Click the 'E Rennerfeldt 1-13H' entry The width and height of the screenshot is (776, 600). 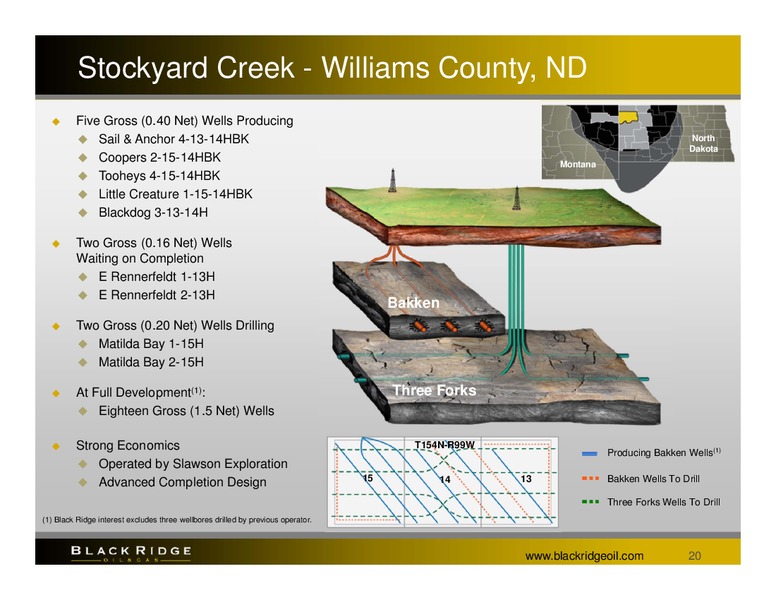(x=156, y=277)
